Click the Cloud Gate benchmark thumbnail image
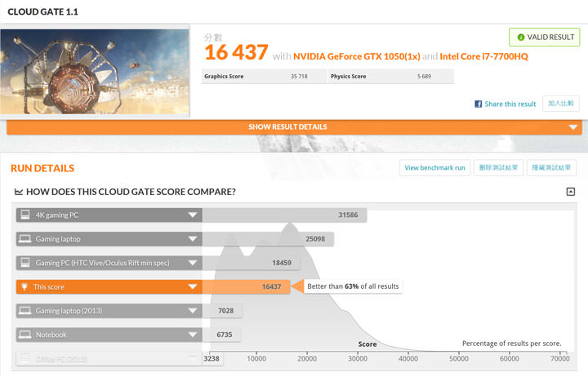The image size is (588, 377). (96, 72)
